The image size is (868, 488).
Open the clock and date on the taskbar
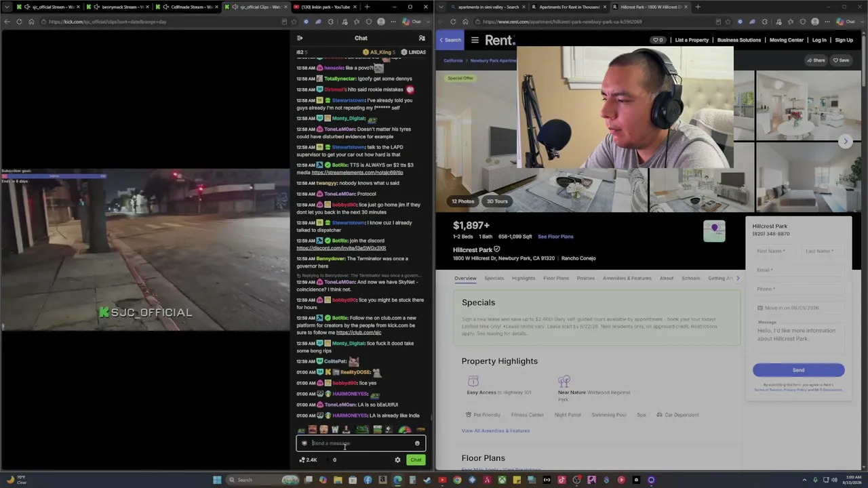(851, 480)
